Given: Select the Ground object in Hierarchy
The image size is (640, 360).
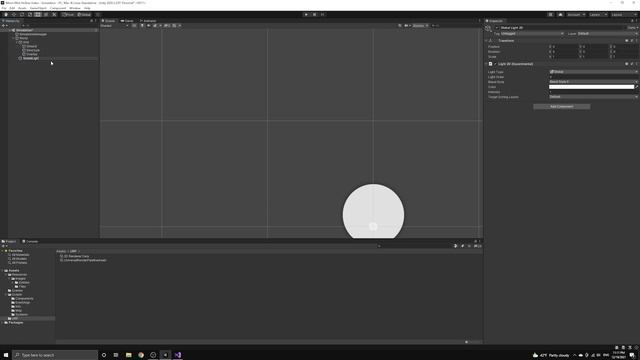Looking at the screenshot, I should pyautogui.click(x=31, y=47).
